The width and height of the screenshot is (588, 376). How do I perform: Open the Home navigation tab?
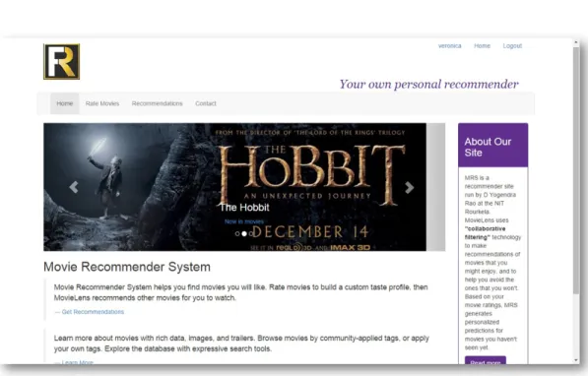(64, 103)
